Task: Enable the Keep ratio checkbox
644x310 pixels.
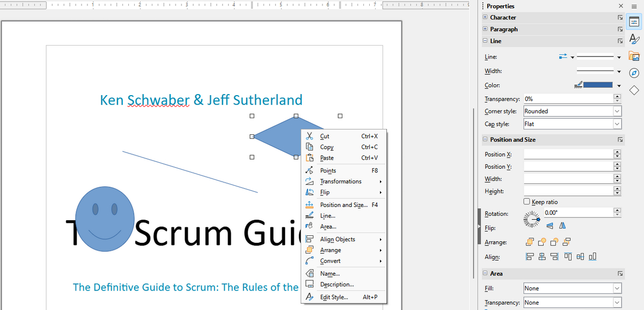Action: click(527, 202)
